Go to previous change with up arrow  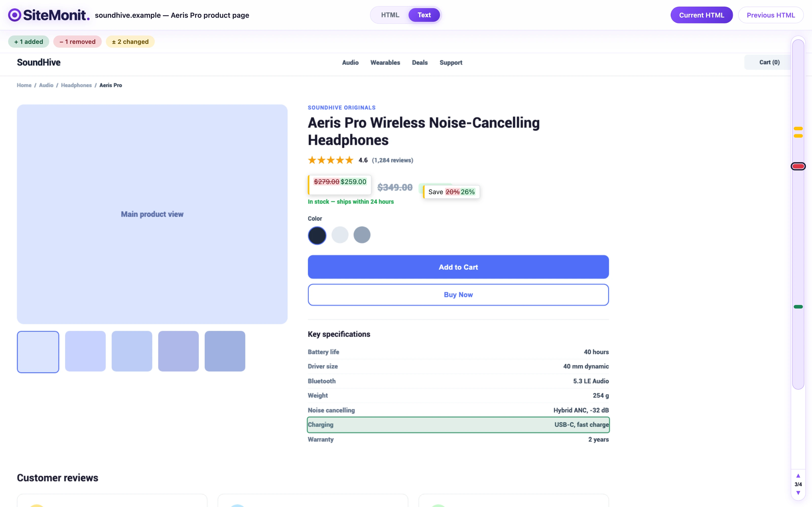798,476
